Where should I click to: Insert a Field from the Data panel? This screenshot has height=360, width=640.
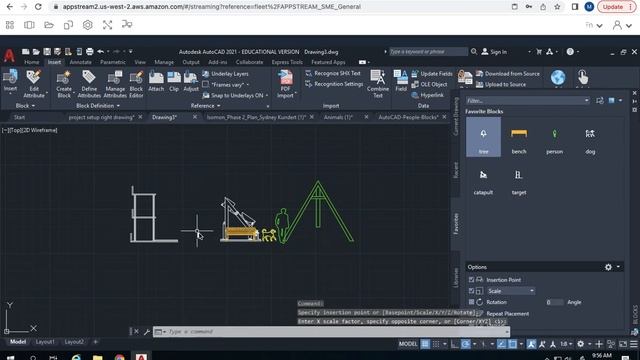[x=401, y=81]
